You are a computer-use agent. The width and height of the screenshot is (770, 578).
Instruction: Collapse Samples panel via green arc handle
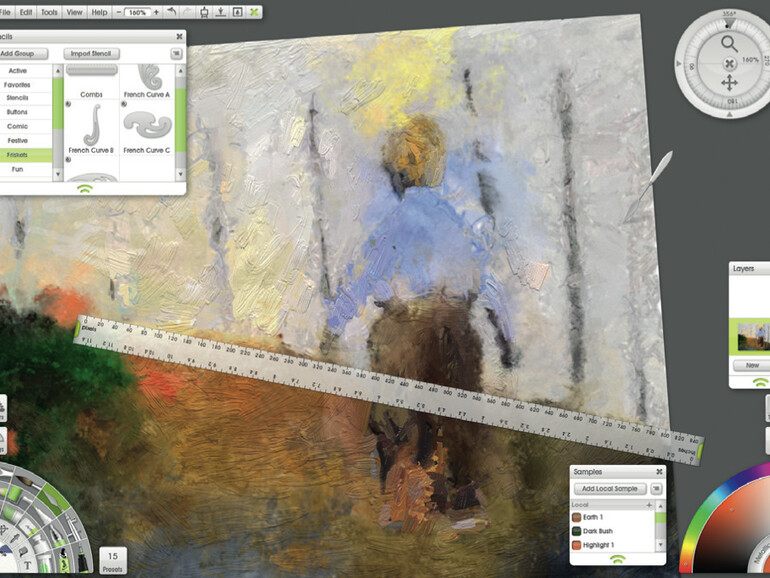[x=618, y=559]
